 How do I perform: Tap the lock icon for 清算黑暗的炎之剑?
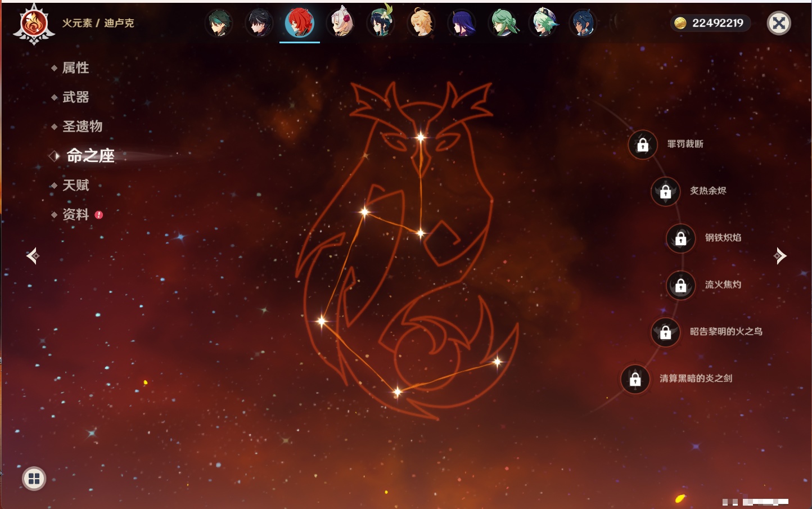tap(635, 379)
